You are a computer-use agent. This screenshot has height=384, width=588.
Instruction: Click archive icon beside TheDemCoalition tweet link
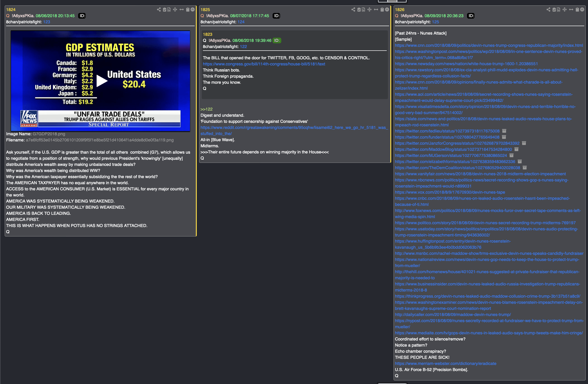click(x=525, y=168)
